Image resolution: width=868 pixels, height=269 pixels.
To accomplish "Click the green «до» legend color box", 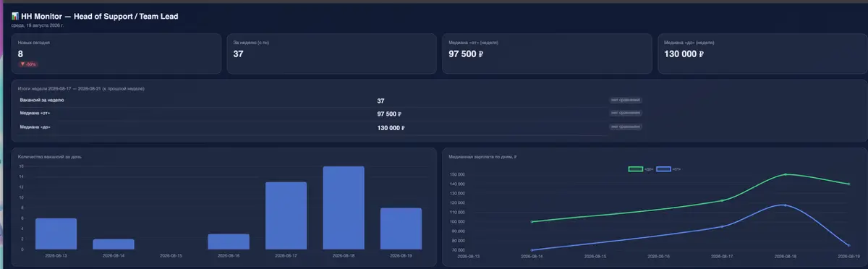I will pyautogui.click(x=635, y=169).
